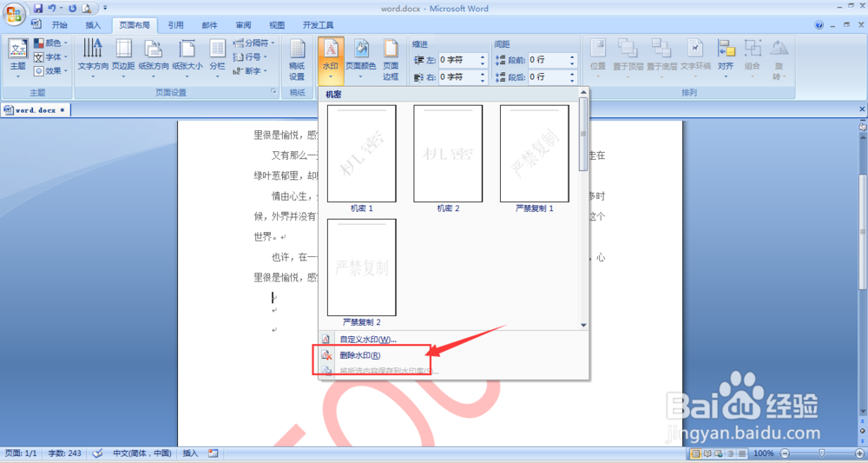This screenshot has width=868, height=463.
Task: Close the document tab bar X
Action: (862, 109)
